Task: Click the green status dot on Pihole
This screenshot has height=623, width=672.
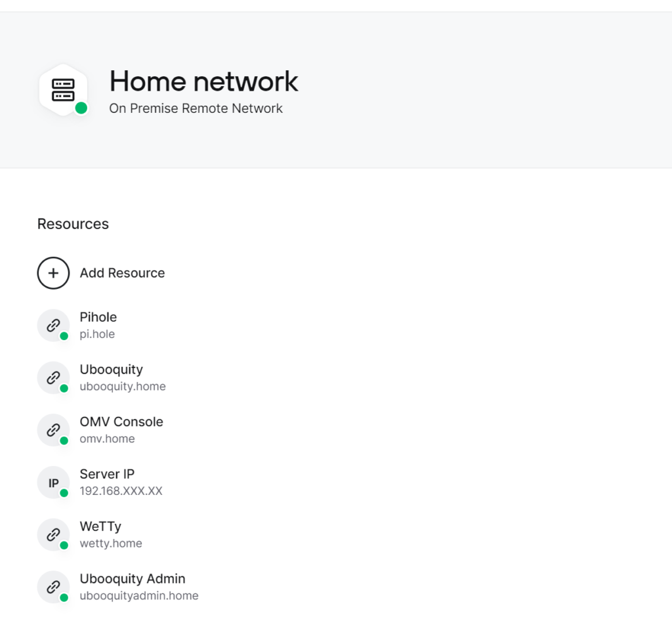Action: point(64,336)
